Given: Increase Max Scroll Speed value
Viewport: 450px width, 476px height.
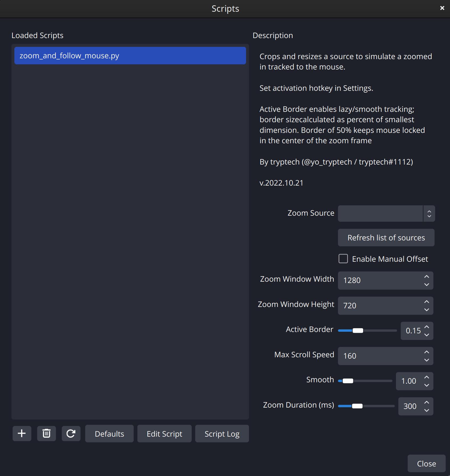Looking at the screenshot, I should pos(426,352).
